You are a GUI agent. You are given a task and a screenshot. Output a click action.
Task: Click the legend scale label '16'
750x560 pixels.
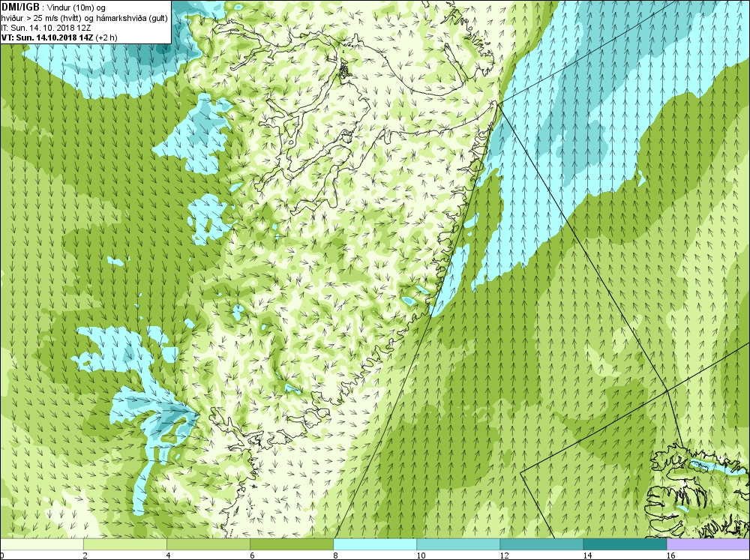pos(670,556)
